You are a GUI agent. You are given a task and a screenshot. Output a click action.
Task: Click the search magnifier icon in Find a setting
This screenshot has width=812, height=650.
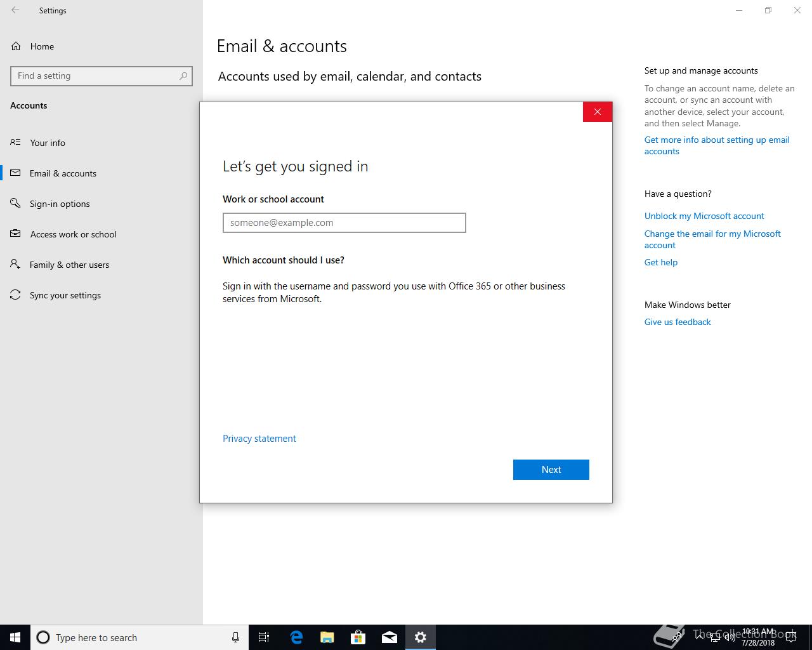pos(183,76)
